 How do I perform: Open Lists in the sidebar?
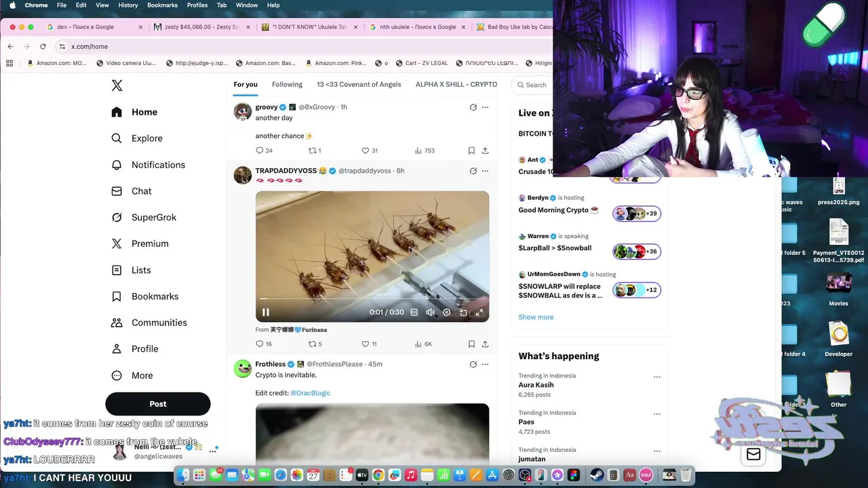131,270
